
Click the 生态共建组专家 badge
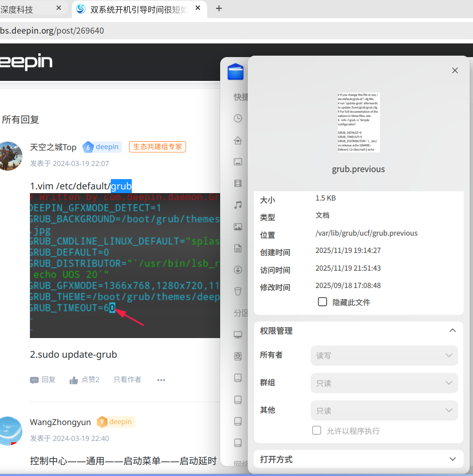pyautogui.click(x=158, y=147)
